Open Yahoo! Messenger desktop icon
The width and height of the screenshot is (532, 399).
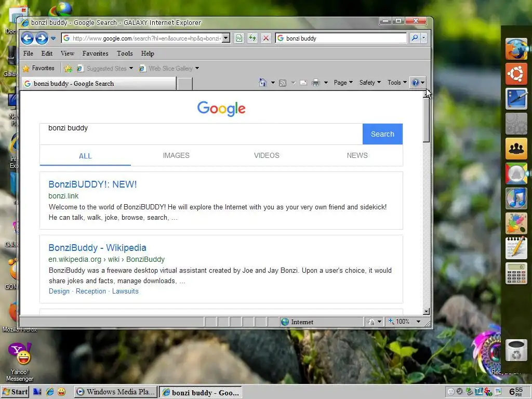[20, 362]
